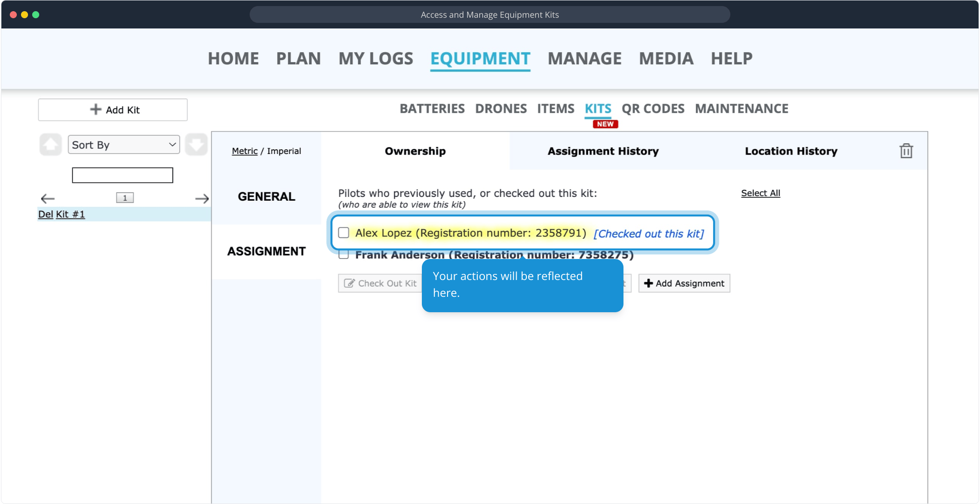This screenshot has height=504, width=980.
Task: Click the Check Out Kit edit icon
Action: [349, 283]
